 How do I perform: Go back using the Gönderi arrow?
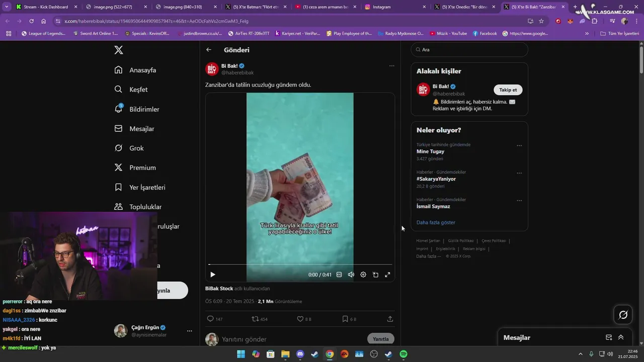coord(209,50)
